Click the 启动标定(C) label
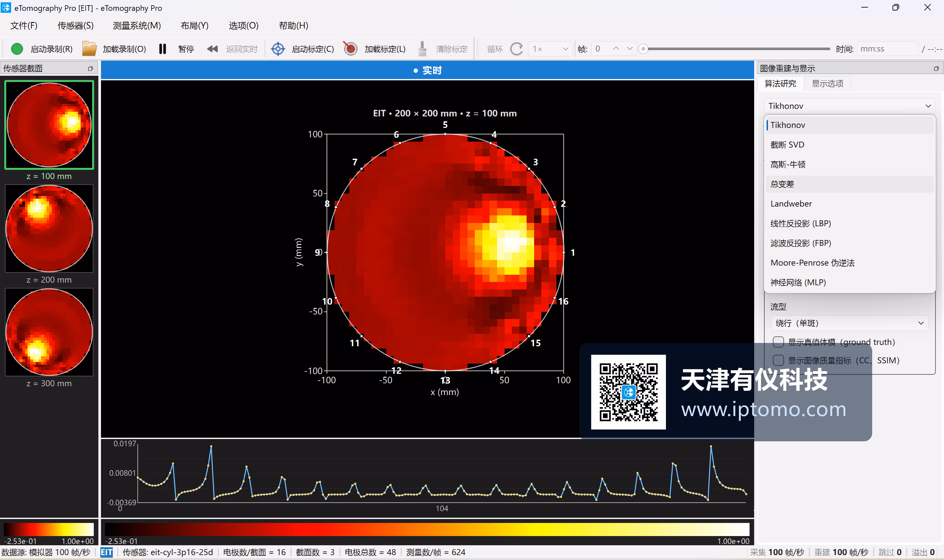Viewport: 944px width, 560px height. point(313,49)
